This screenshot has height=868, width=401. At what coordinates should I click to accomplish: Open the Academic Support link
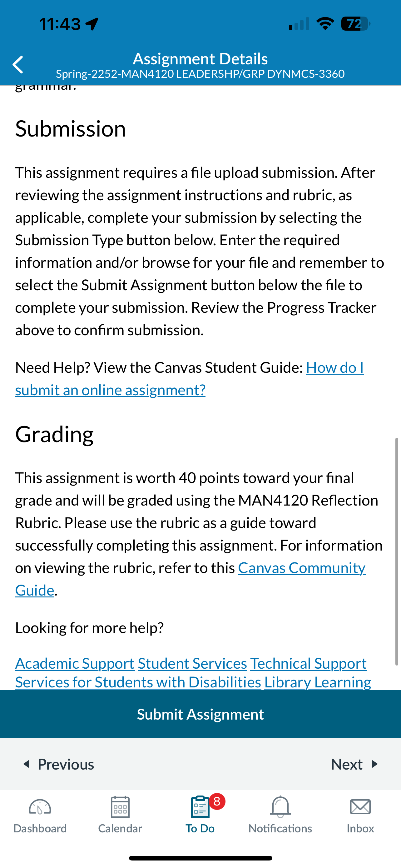pos(75,663)
